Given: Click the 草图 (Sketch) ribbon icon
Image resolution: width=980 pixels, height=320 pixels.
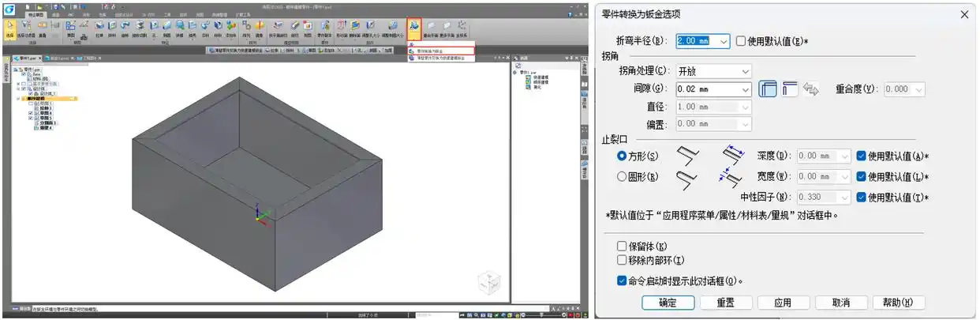Looking at the screenshot, I should point(71,28).
